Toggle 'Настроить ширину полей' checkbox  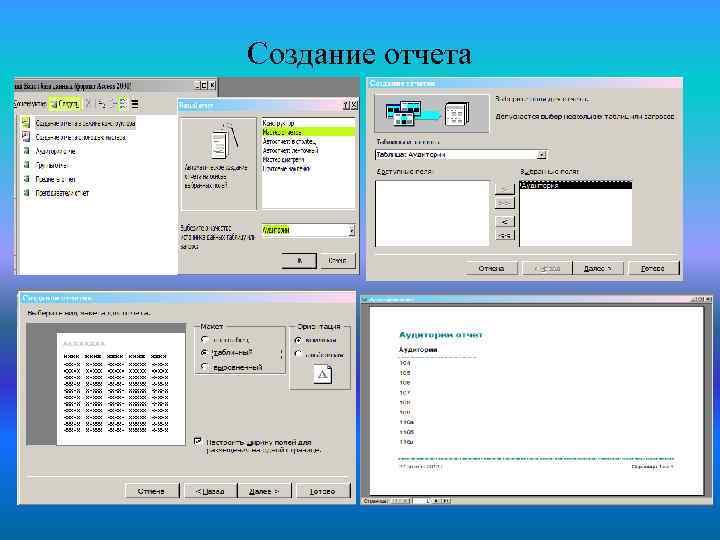197,441
